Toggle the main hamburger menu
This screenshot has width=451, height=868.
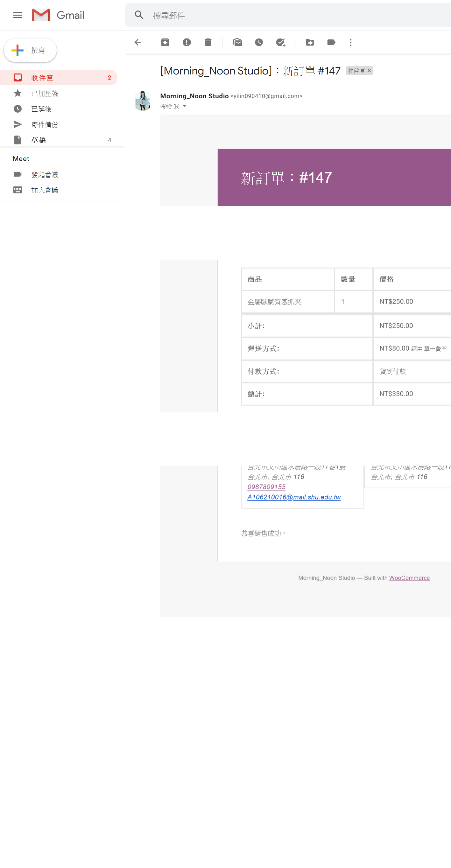18,15
